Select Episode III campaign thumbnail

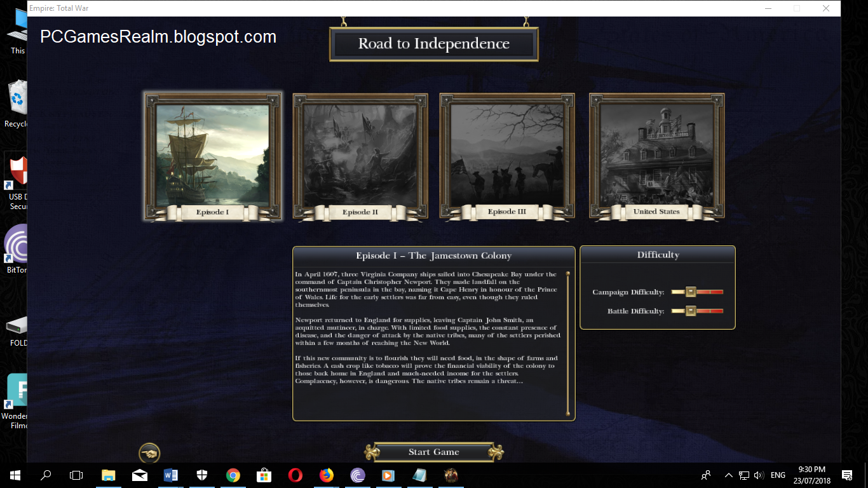coord(507,156)
